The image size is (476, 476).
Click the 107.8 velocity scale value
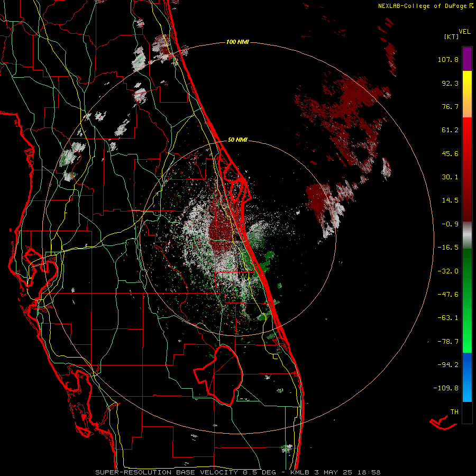coord(448,59)
